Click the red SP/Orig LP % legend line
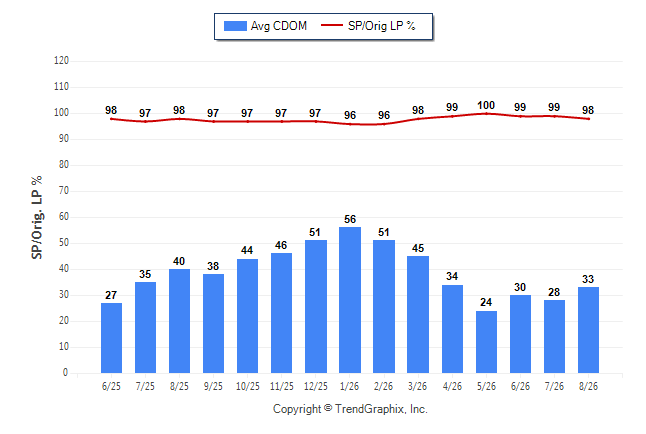The width and height of the screenshot is (646, 434). tap(332, 26)
